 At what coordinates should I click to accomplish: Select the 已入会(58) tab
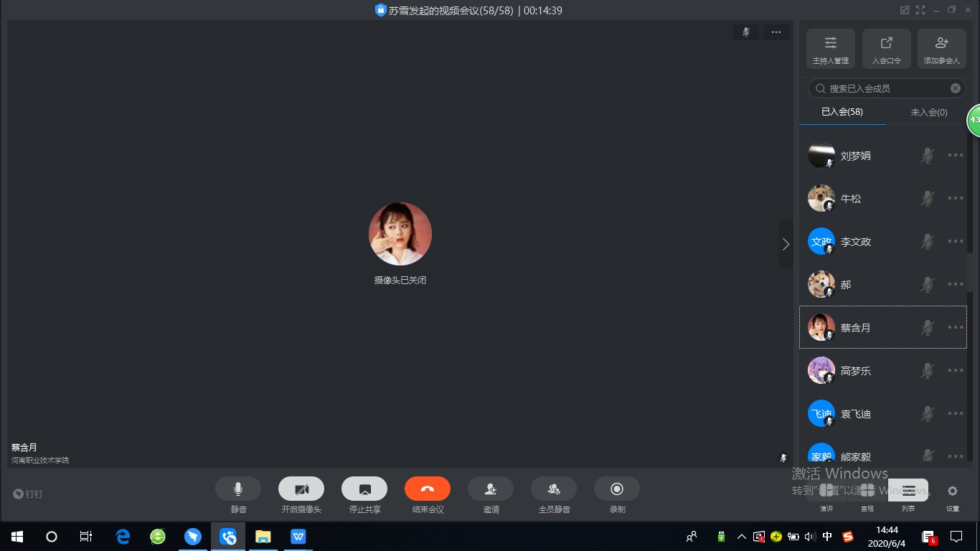tap(842, 113)
